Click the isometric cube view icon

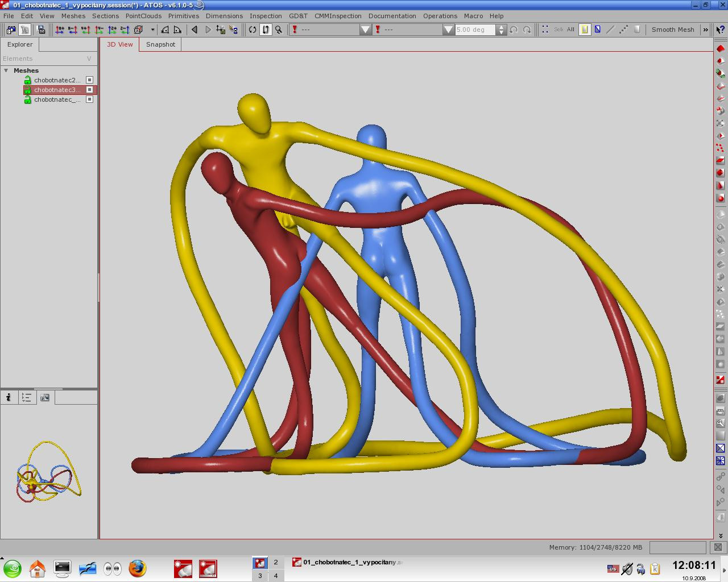tap(138, 30)
